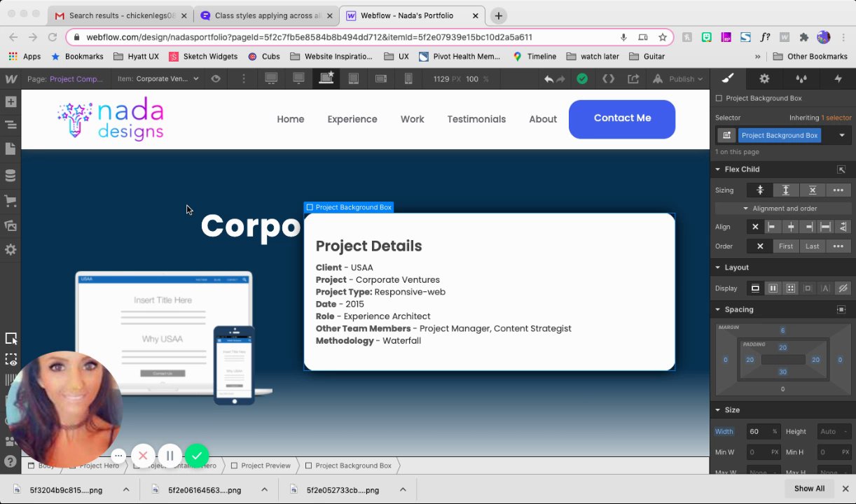
Task: Click the Share project icon
Action: coord(634,79)
